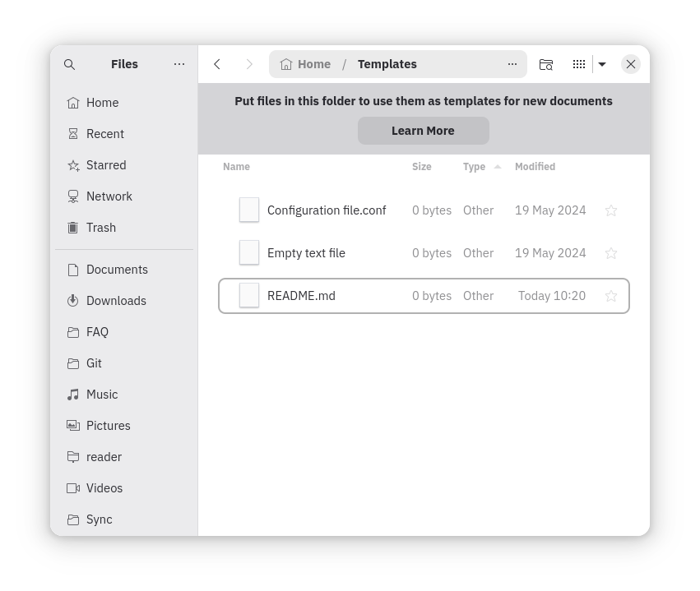Go back with the left arrow
The width and height of the screenshot is (700, 591).
(217, 64)
